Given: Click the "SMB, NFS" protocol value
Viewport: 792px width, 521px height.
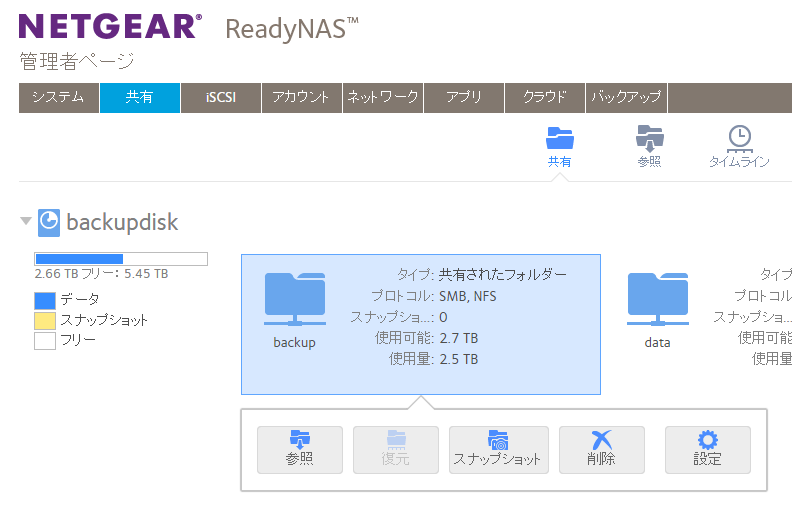Looking at the screenshot, I should coord(468,296).
